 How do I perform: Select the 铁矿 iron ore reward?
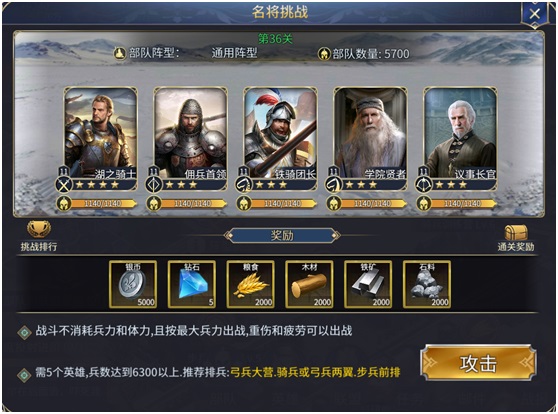click(x=368, y=284)
